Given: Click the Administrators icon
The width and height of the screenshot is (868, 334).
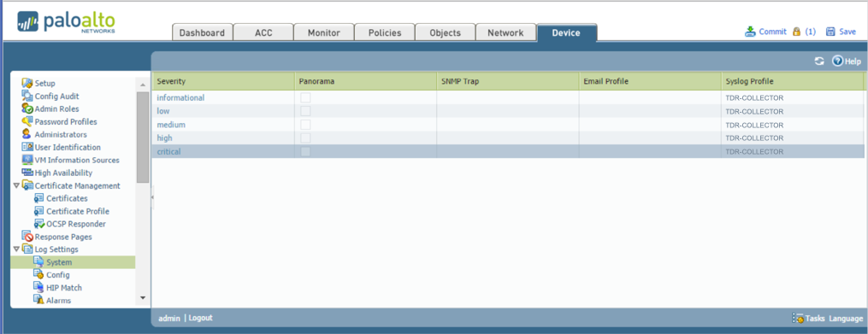Looking at the screenshot, I should pos(27,134).
